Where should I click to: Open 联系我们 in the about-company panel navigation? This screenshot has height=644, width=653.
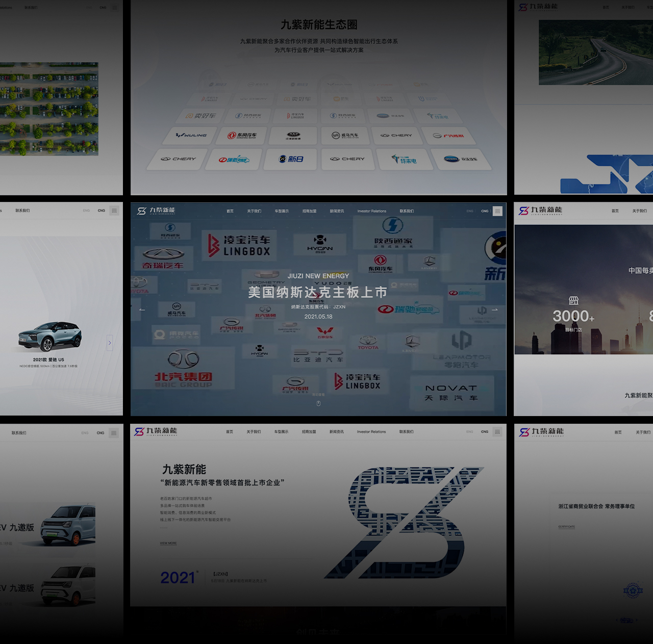(x=407, y=432)
